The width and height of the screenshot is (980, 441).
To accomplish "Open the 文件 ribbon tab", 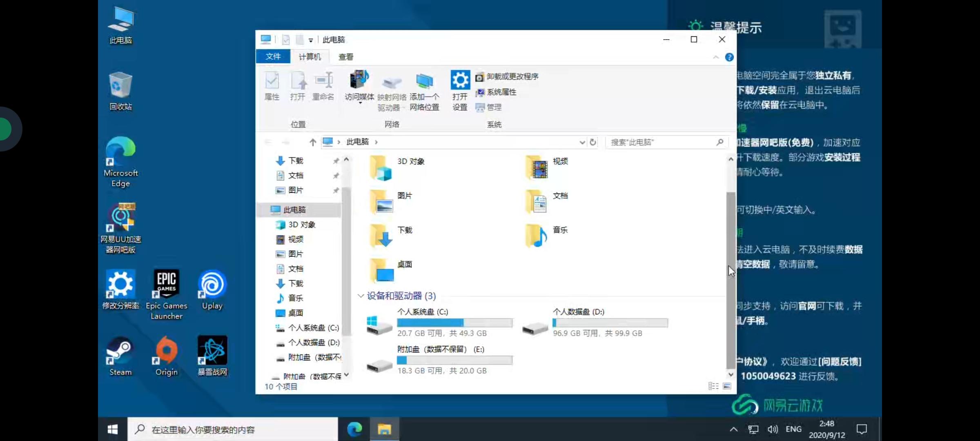I will pyautogui.click(x=273, y=57).
